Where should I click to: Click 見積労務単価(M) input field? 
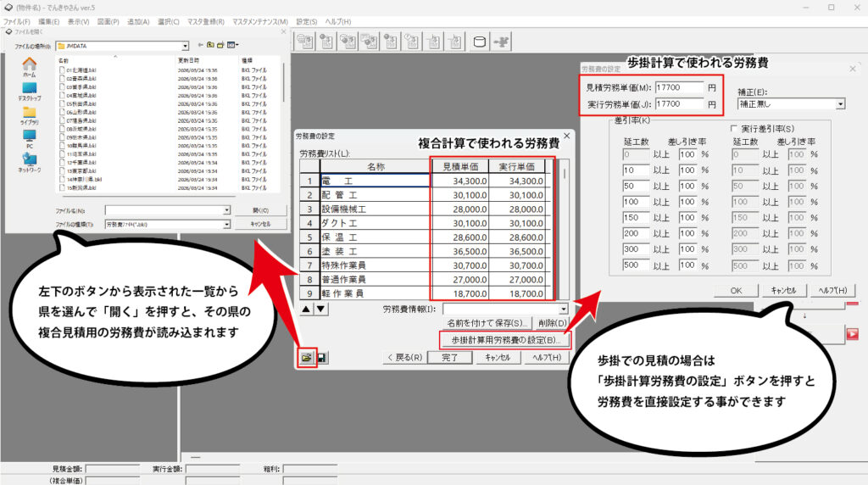(679, 87)
